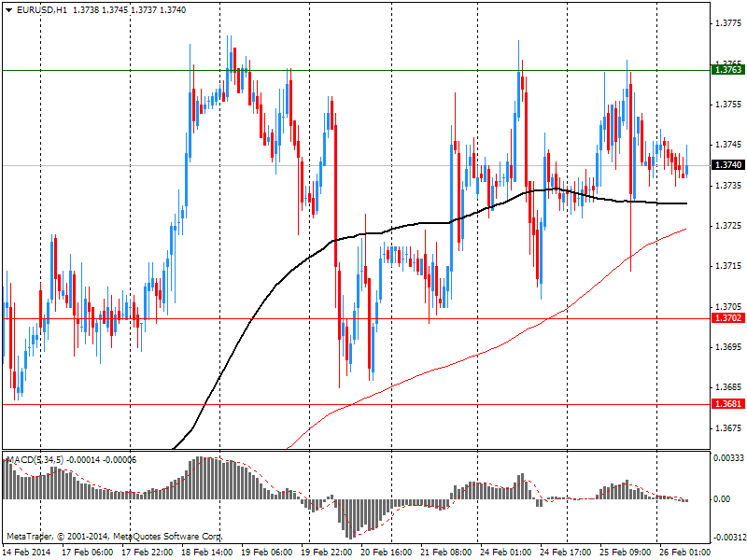Select the green 1.3763 price level tag
The image size is (747, 560).
(x=727, y=69)
